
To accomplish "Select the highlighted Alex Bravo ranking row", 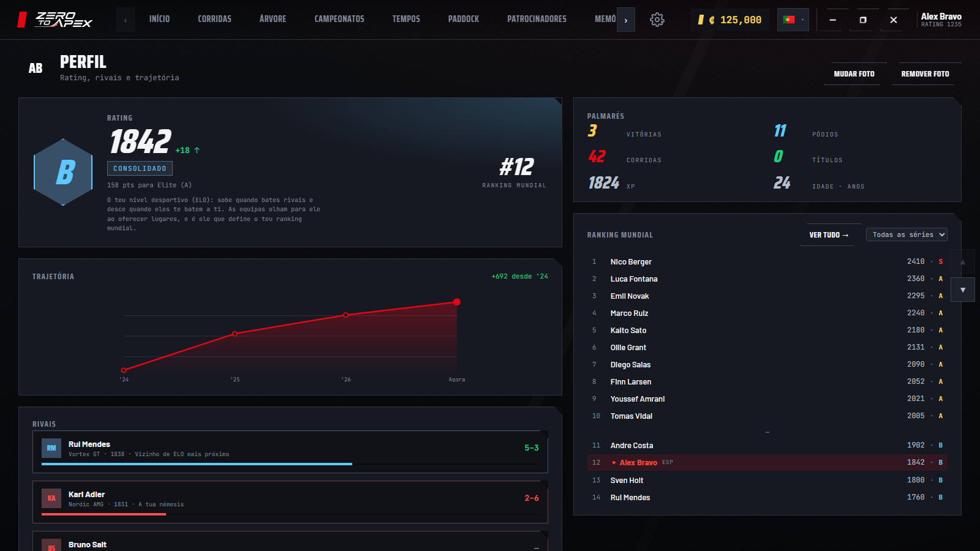I will coord(767,462).
